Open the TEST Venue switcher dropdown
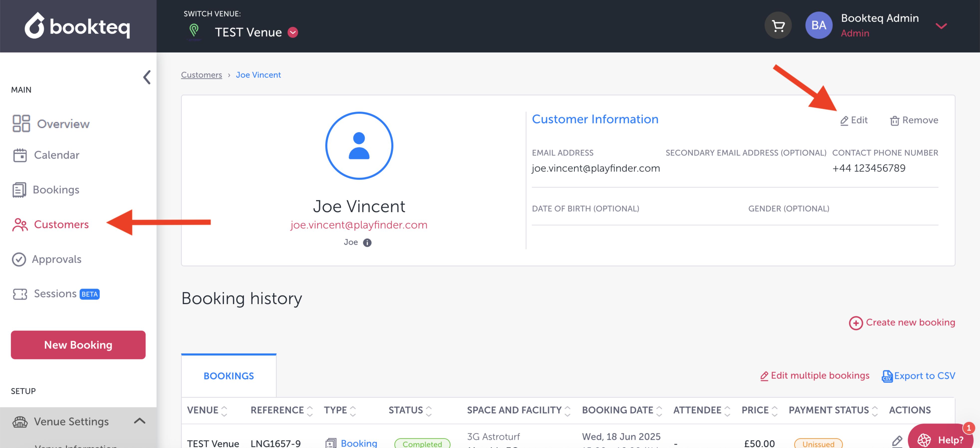The width and height of the screenshot is (980, 448). pyautogui.click(x=292, y=32)
